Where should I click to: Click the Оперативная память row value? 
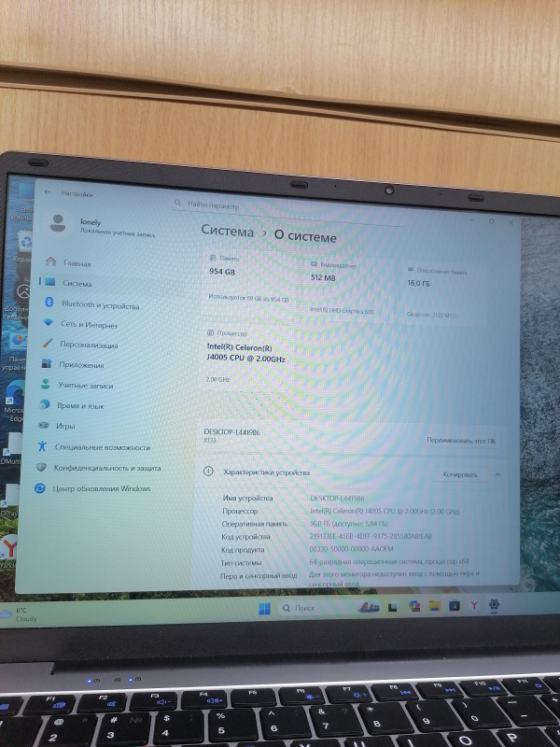click(348, 524)
